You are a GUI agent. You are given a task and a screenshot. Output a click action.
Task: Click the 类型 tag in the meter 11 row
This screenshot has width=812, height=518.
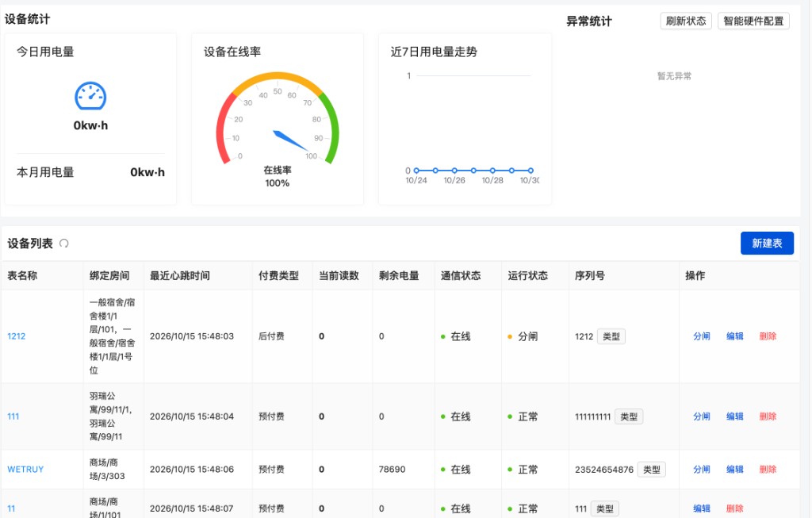(605, 508)
